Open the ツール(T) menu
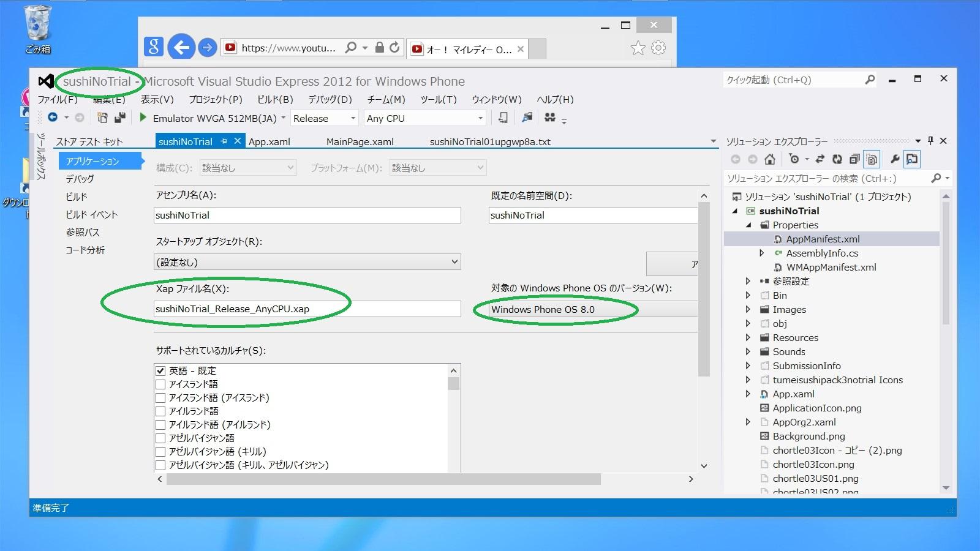980x551 pixels. (x=439, y=99)
